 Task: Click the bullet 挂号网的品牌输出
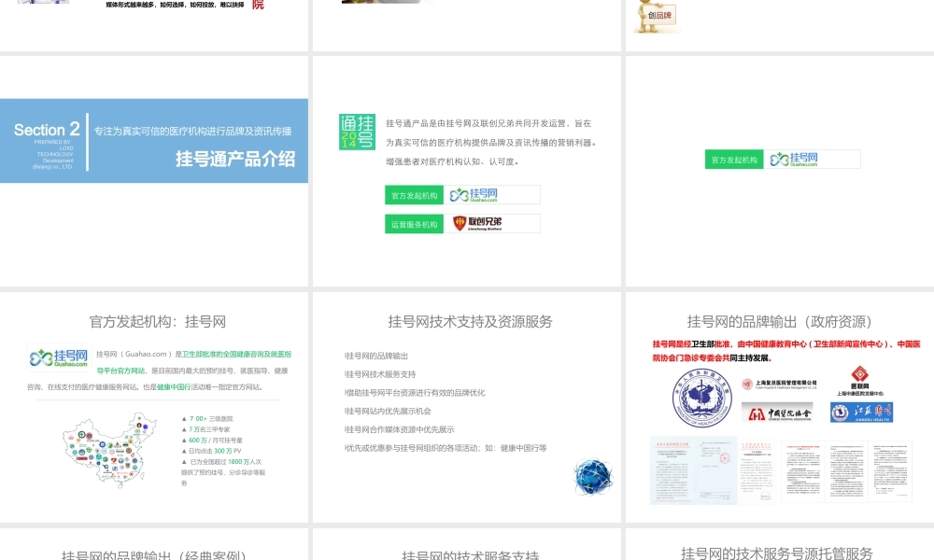(376, 356)
